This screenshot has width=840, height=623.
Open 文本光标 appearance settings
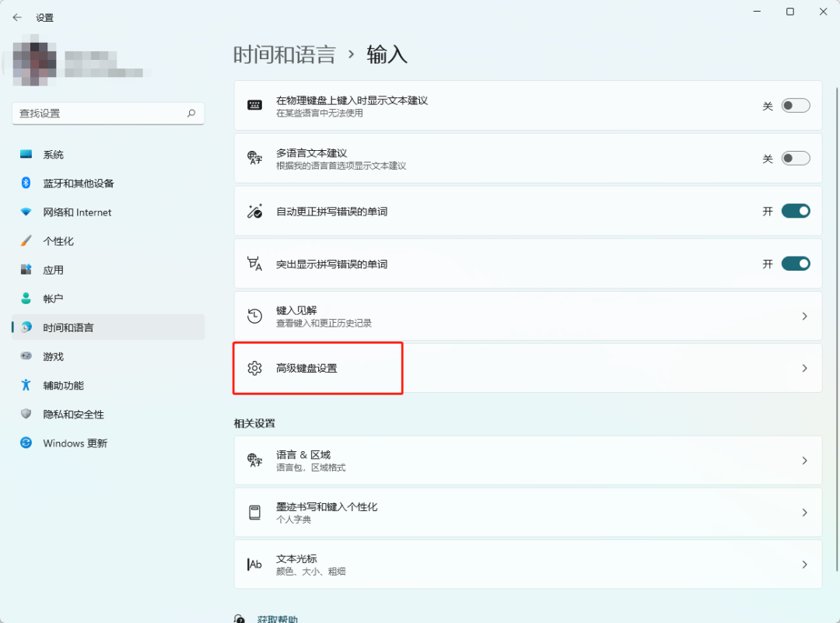point(528,564)
